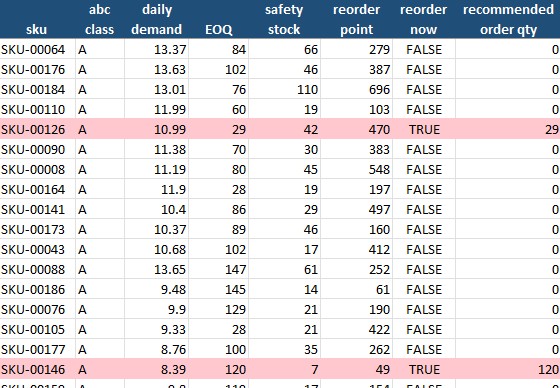This screenshot has width=560, height=388.
Task: Select the sku column header
Action: tap(37, 19)
